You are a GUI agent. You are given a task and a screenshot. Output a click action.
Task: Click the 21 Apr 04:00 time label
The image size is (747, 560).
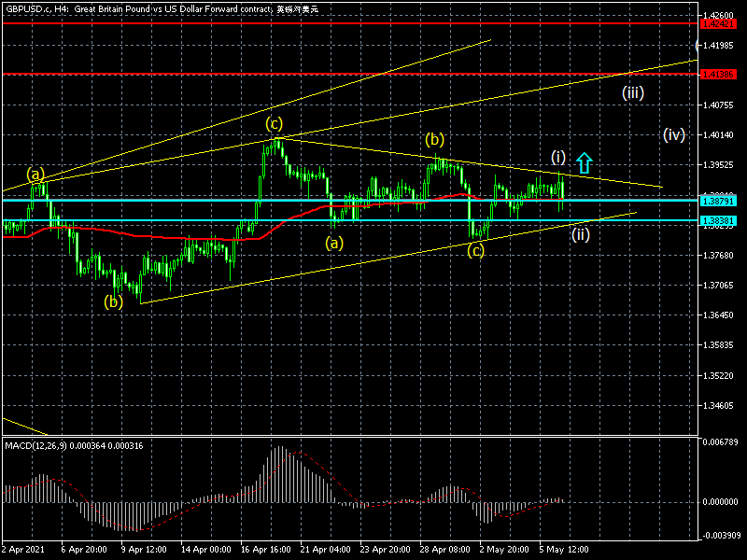pyautogui.click(x=325, y=549)
